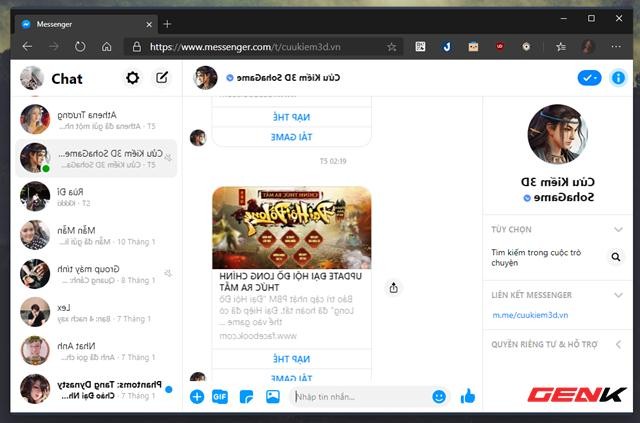The height and width of the screenshot is (423, 640).
Task: Open the emoji picker smiley
Action: click(x=439, y=397)
